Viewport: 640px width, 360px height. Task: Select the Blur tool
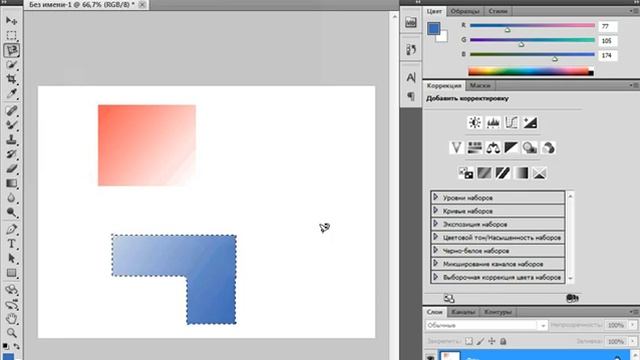tap(11, 198)
